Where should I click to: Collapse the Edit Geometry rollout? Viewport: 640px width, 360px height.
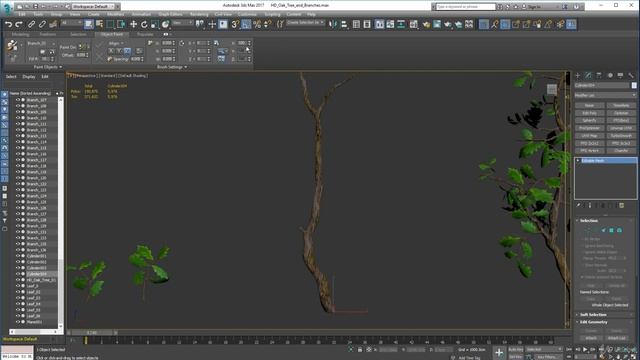click(593, 322)
